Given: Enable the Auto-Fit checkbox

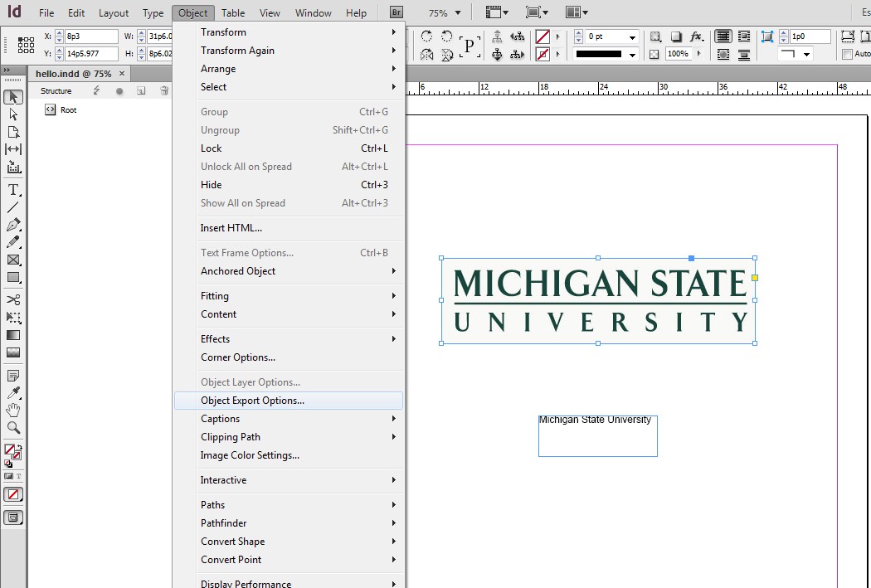Looking at the screenshot, I should (847, 54).
